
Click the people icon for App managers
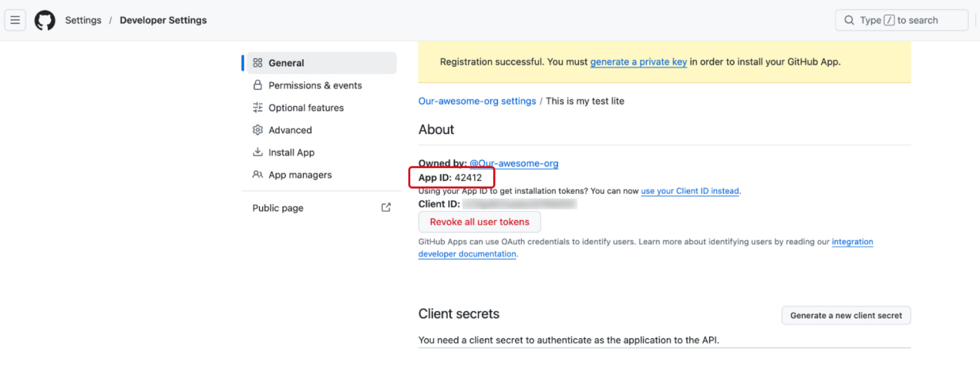click(x=257, y=174)
